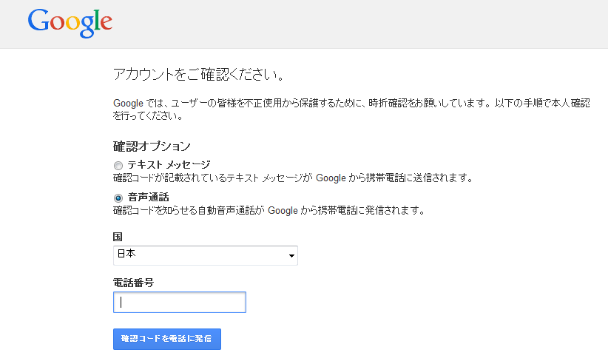Image resolution: width=608 pixels, height=364 pixels.
Task: Click the 日本 text in the country selector
Action: click(x=126, y=254)
